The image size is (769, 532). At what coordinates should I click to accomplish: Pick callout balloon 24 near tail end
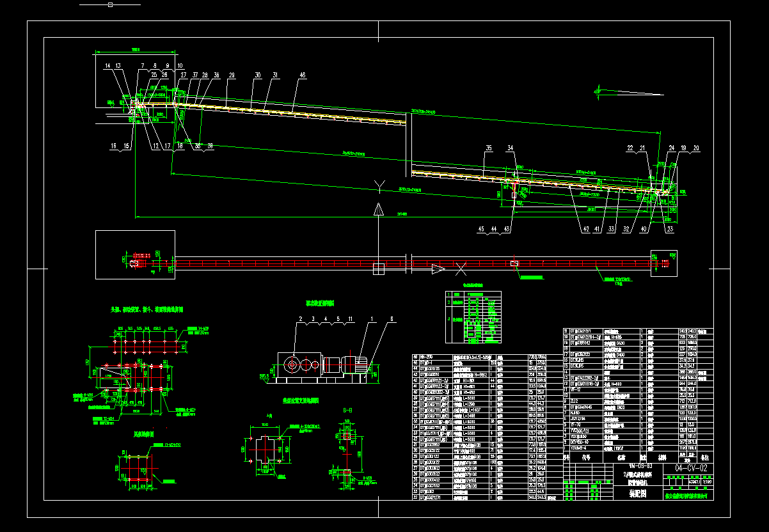(671, 148)
